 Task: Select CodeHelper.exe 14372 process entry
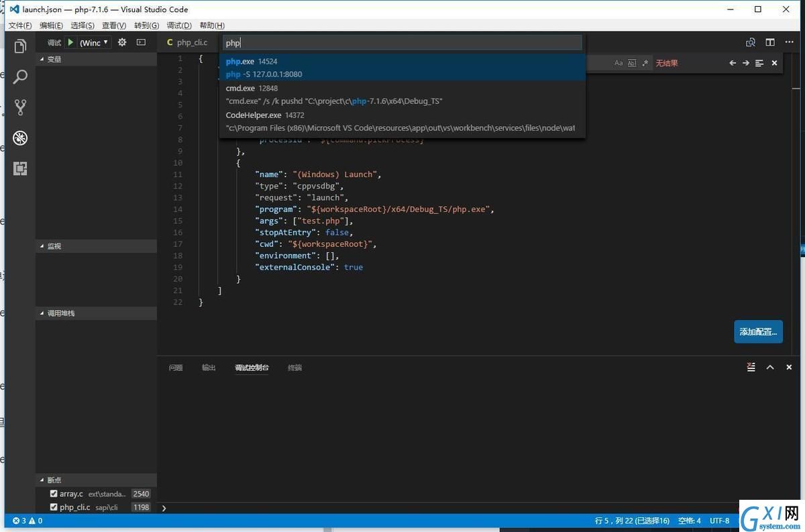pyautogui.click(x=402, y=121)
